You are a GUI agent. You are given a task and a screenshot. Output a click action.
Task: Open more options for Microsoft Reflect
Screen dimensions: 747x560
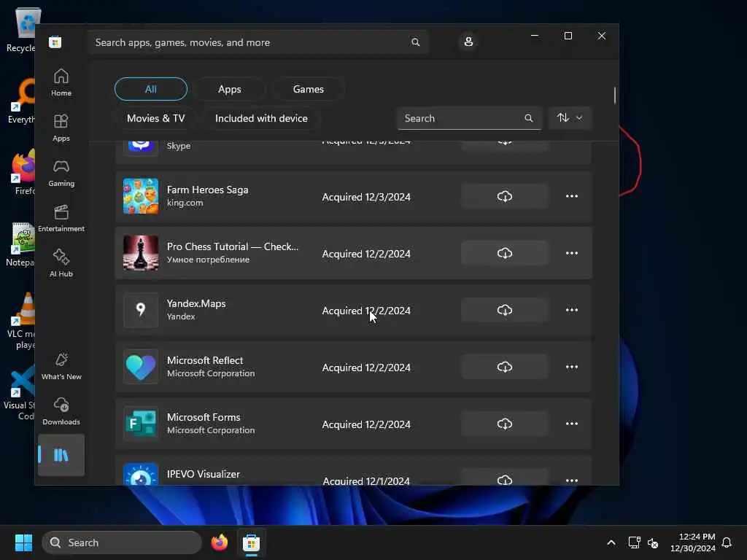coord(572,367)
